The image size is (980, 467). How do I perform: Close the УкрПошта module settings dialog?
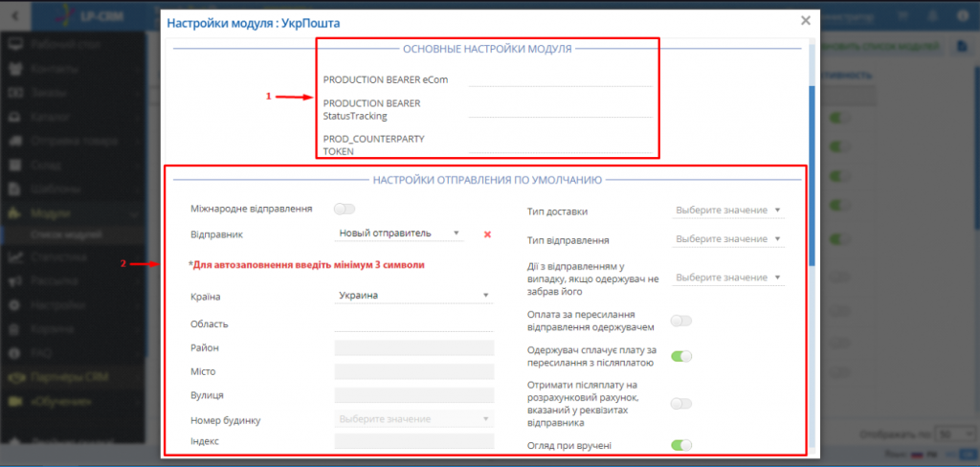tap(806, 20)
